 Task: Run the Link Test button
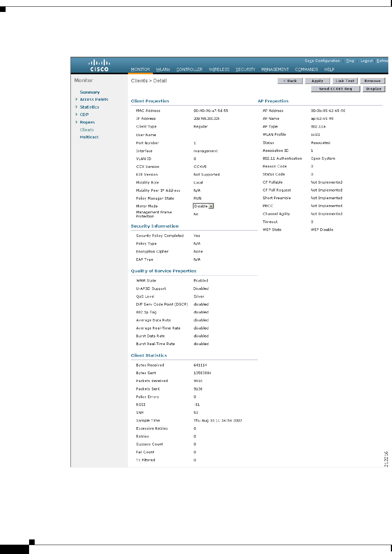pyautogui.click(x=345, y=81)
